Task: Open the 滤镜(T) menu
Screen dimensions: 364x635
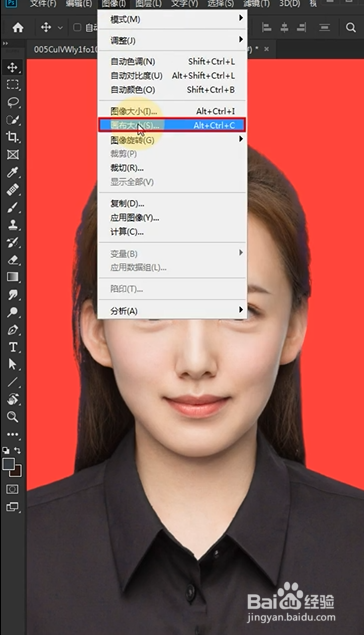Action: (x=256, y=4)
